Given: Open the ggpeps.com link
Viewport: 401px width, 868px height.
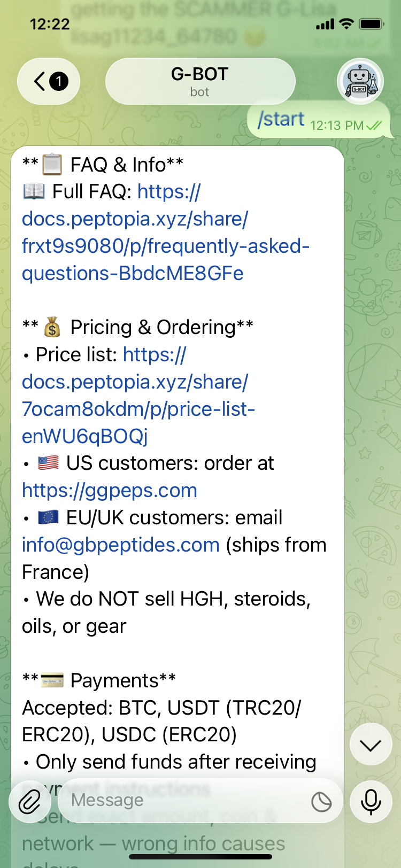Looking at the screenshot, I should (110, 490).
